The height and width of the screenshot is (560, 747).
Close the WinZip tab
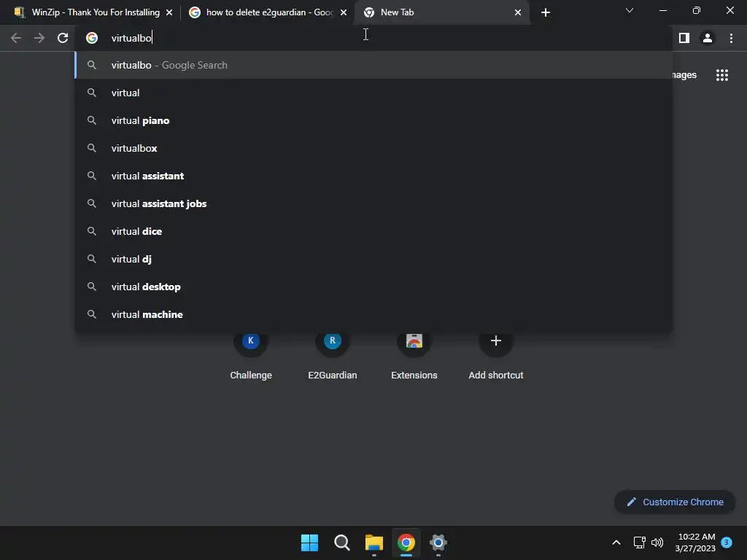click(169, 13)
